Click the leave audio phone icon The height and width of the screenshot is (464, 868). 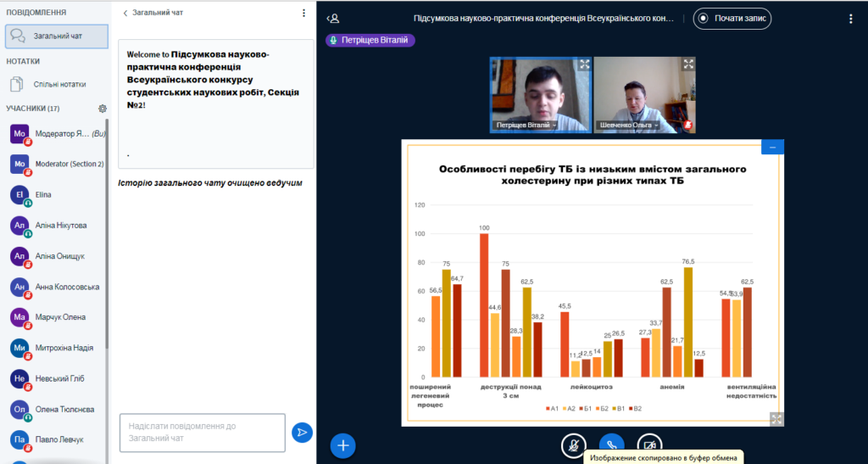tap(611, 444)
